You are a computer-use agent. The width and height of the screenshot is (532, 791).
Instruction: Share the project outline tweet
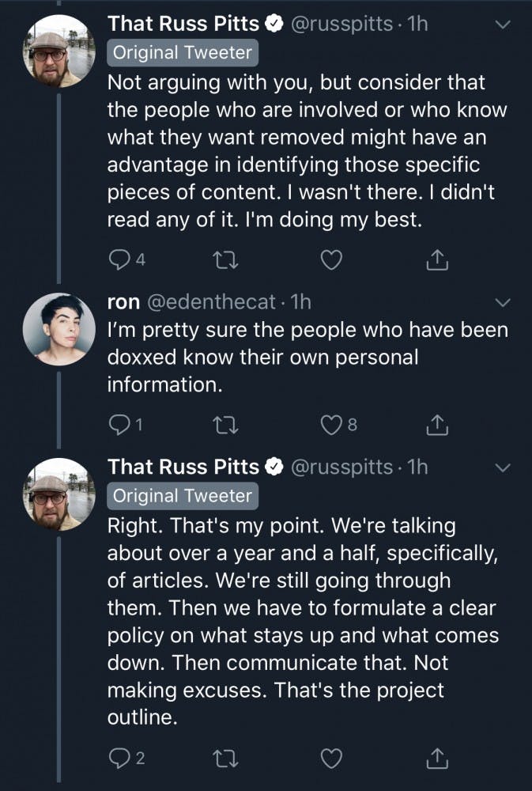pyautogui.click(x=437, y=759)
